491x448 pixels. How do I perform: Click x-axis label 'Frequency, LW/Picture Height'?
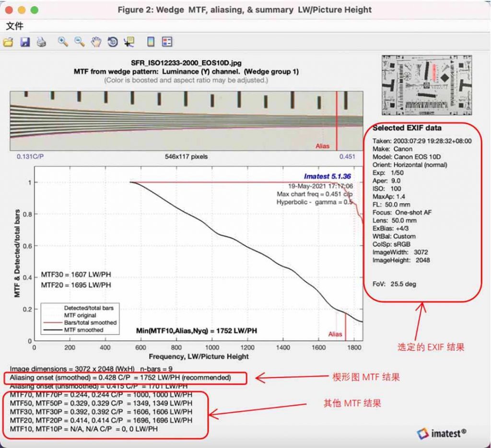(199, 356)
